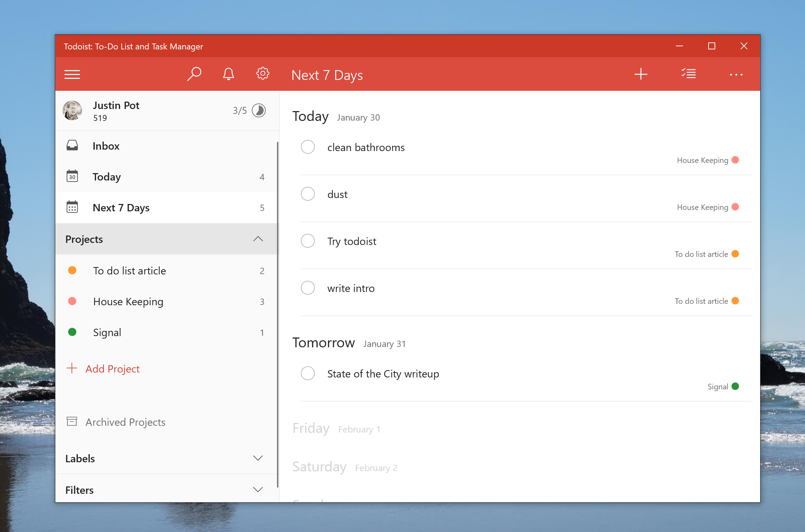Image resolution: width=805 pixels, height=532 pixels.
Task: Toggle completion circle for Try todoist
Action: point(309,241)
